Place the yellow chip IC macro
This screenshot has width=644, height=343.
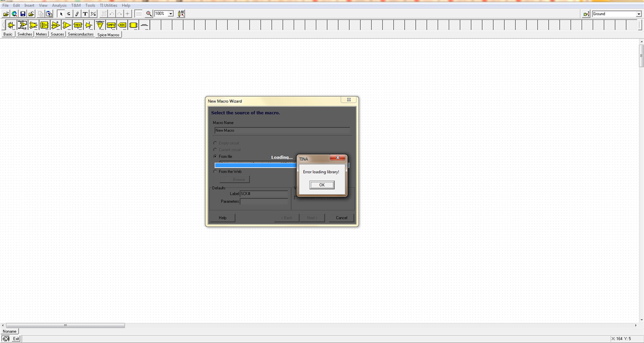tap(133, 25)
